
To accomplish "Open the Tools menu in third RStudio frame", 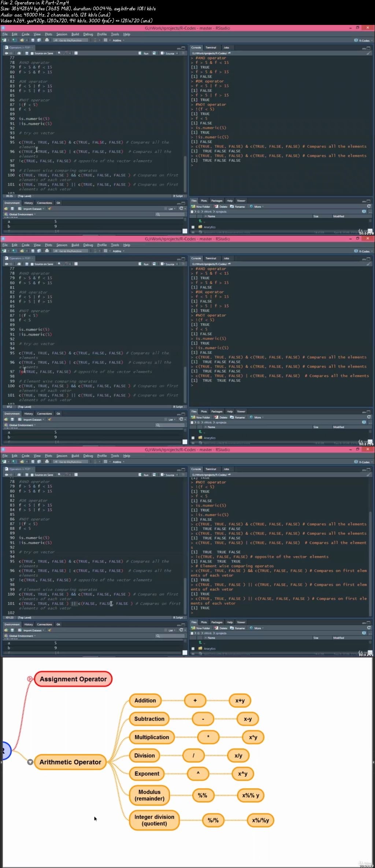I will (x=115, y=456).
